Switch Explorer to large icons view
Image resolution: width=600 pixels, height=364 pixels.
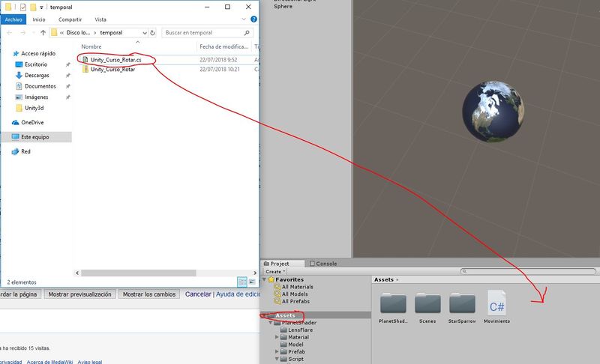pyautogui.click(x=252, y=282)
